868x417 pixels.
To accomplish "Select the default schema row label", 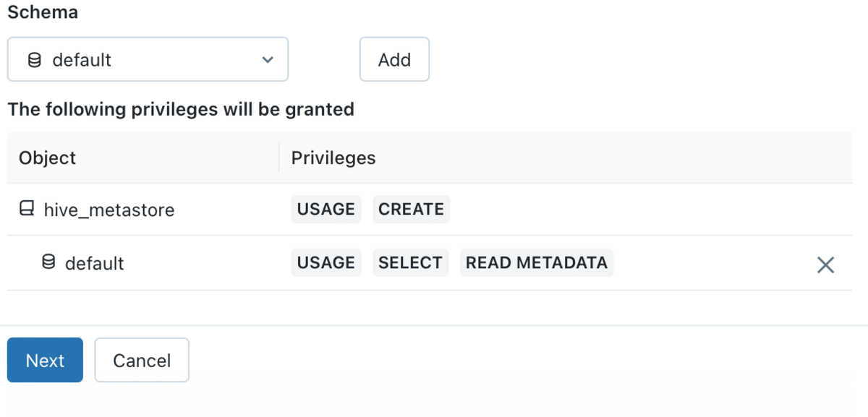I will click(95, 264).
